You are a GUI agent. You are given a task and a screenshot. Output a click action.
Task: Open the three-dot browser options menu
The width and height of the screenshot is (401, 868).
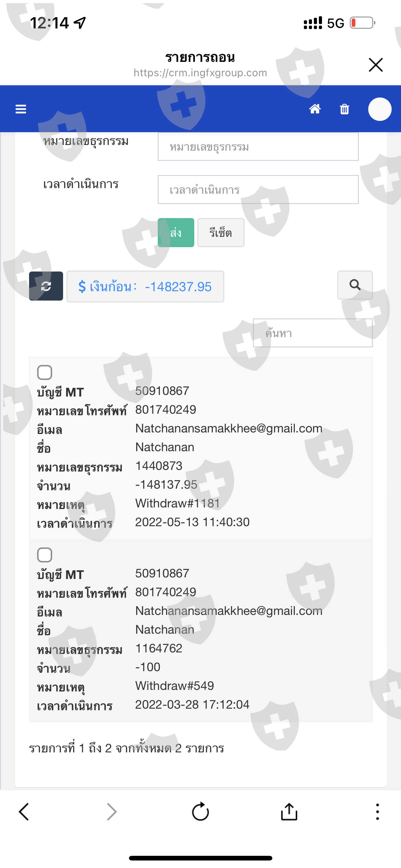378,812
